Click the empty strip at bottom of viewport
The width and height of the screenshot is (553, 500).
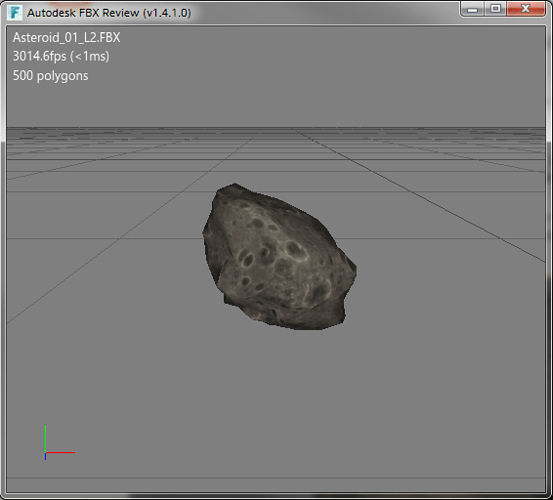(x=276, y=485)
